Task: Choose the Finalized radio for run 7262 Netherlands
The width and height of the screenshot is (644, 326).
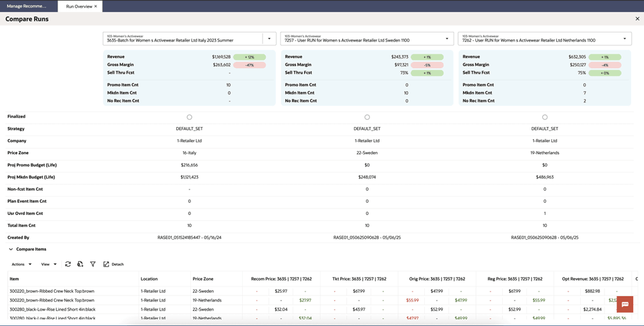Action: [x=544, y=117]
